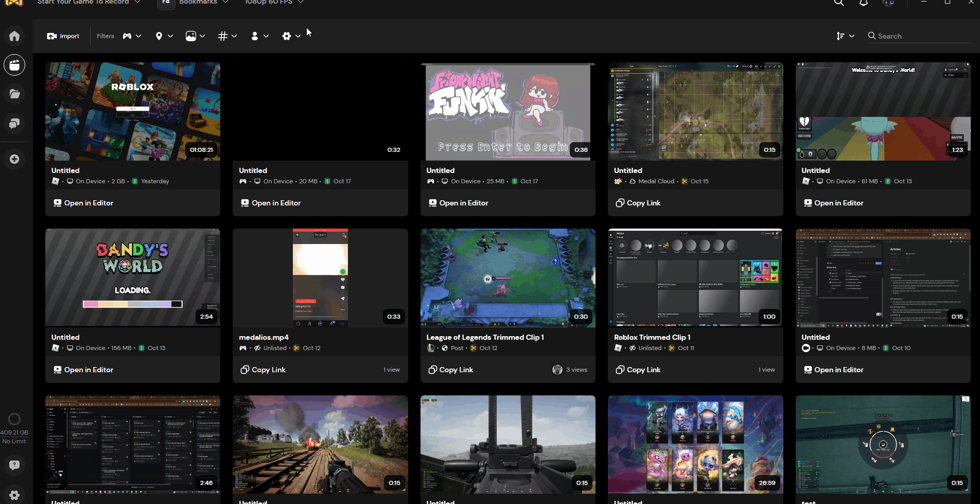Click the Roblox game icon on Yesterday clip
Screen dimensions: 980x504
pos(56,181)
